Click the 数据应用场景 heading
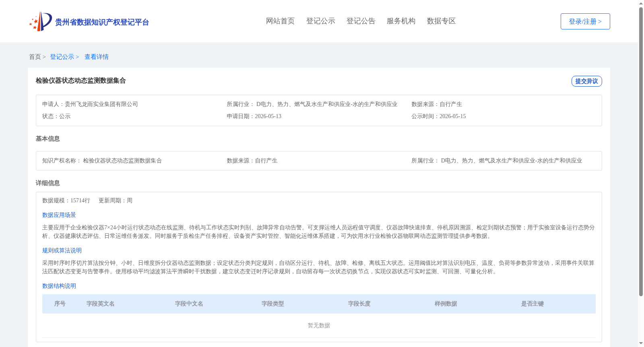Viewport: 644px width, 347px height. tap(59, 215)
